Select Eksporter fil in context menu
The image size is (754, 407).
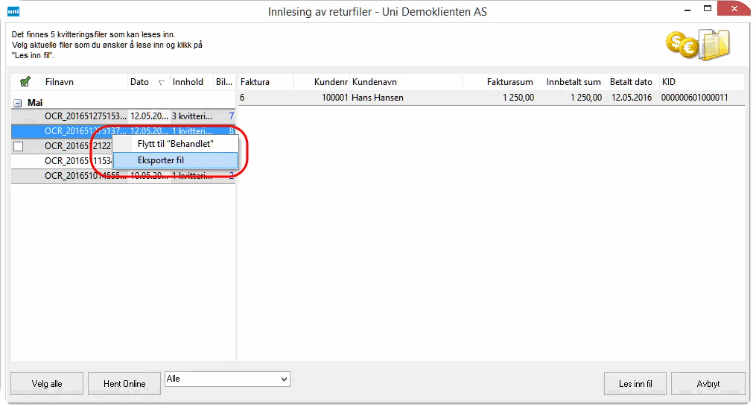tap(175, 160)
